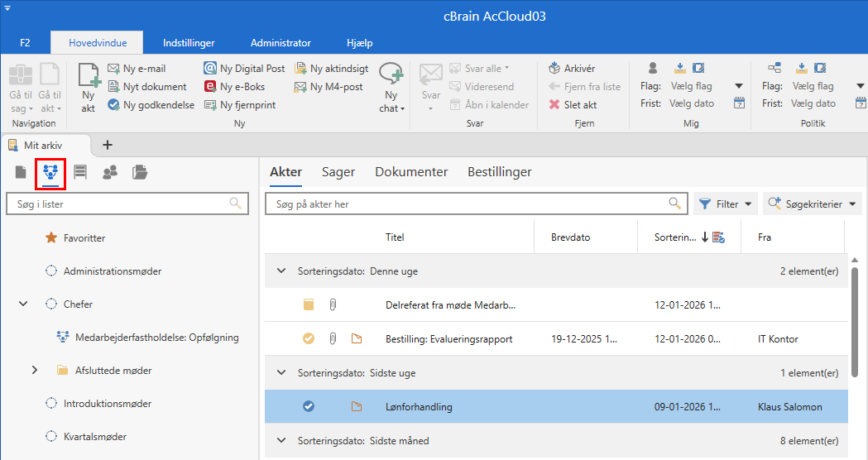868x460 pixels.
Task: Switch to the Bestillinger tab
Action: pos(499,172)
